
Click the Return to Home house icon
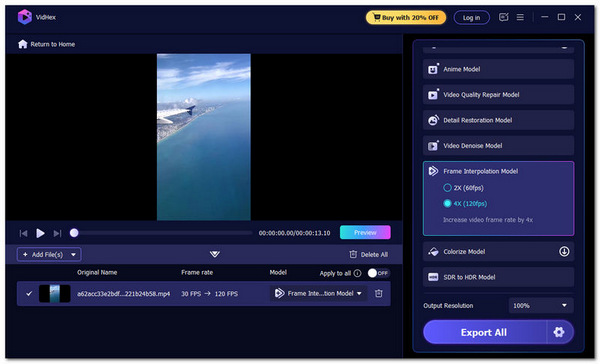click(x=23, y=44)
